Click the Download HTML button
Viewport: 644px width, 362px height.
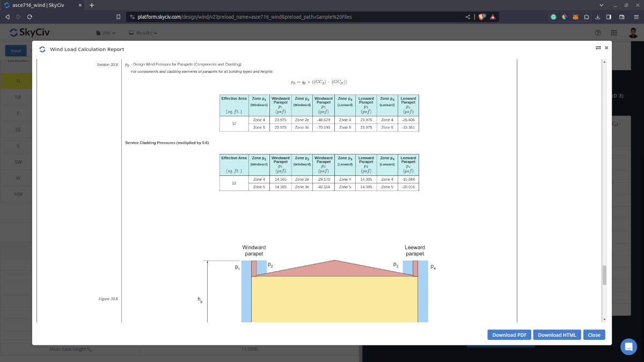pos(557,335)
